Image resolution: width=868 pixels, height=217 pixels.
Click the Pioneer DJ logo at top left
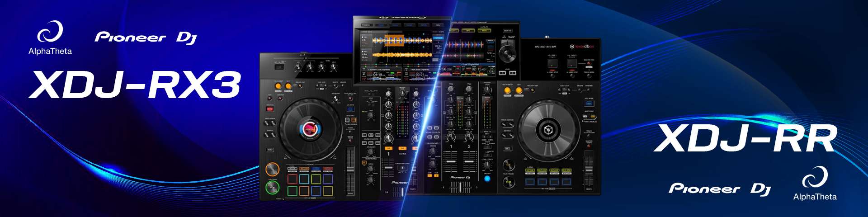(x=146, y=38)
